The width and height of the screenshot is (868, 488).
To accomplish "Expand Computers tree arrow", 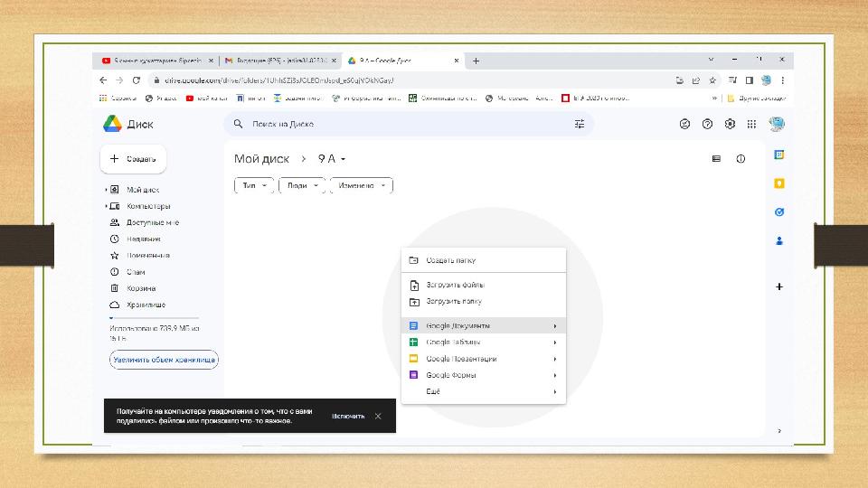I will pyautogui.click(x=106, y=206).
